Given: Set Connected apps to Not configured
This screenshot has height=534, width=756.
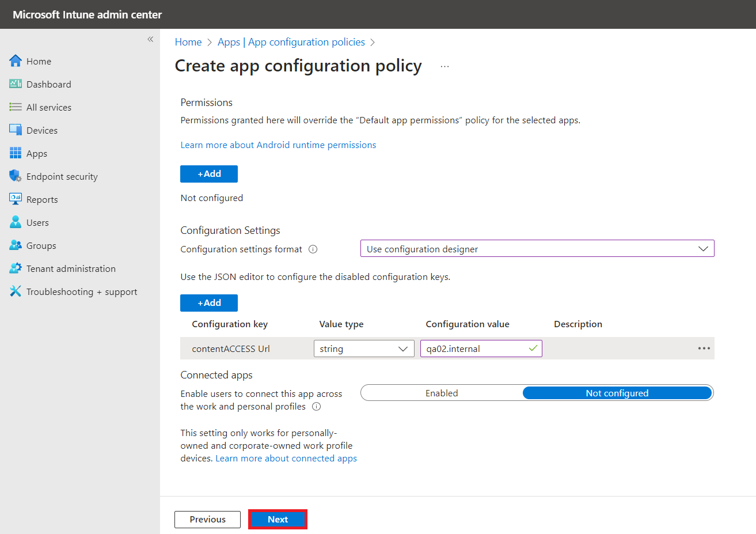Looking at the screenshot, I should tap(617, 393).
